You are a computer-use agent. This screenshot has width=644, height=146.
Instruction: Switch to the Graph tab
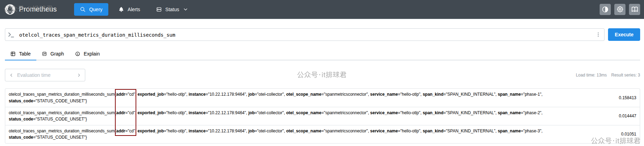[53, 54]
